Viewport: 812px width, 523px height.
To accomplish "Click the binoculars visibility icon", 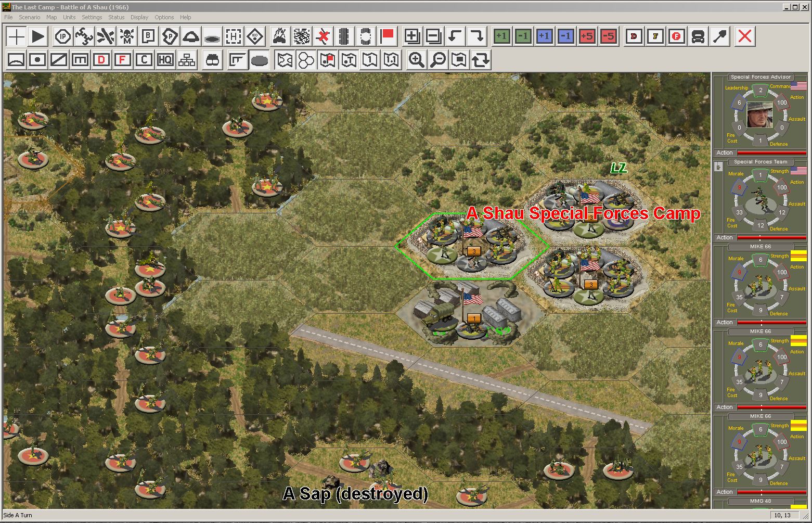I will click(x=212, y=60).
